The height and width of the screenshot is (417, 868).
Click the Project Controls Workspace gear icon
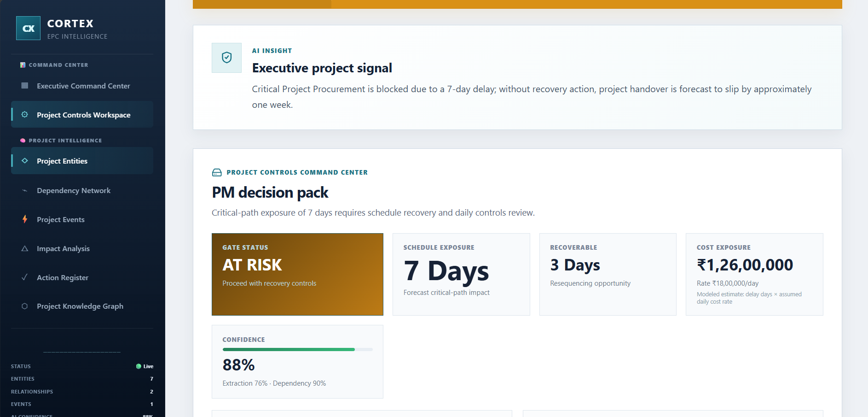click(x=25, y=114)
